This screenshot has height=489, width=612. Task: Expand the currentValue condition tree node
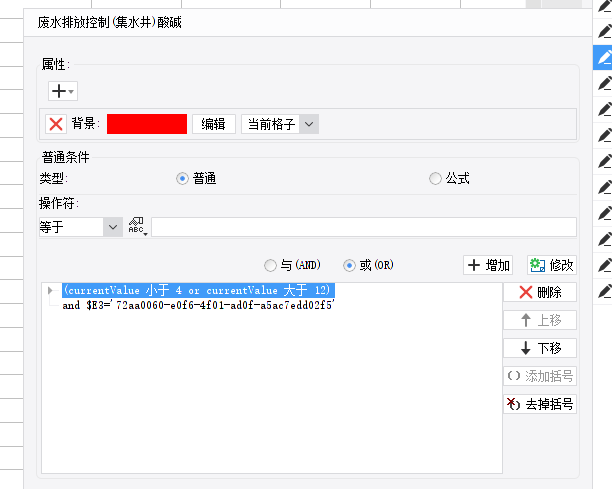[50, 290]
